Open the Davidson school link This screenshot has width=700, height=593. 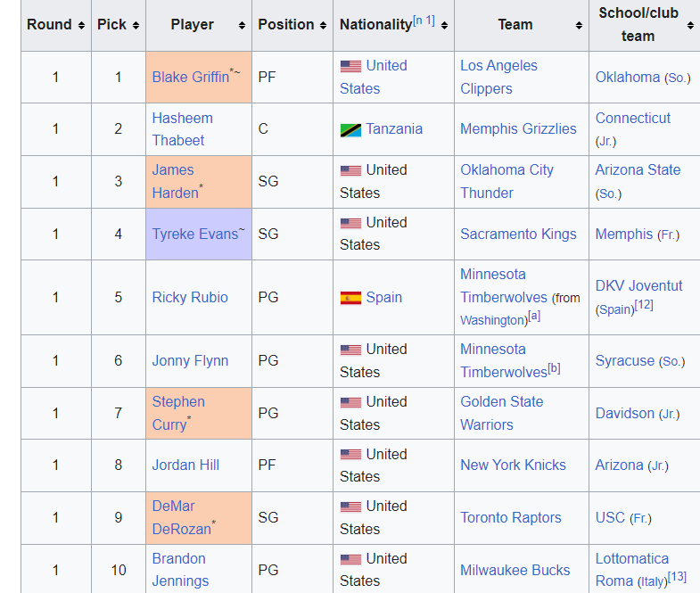624,414
